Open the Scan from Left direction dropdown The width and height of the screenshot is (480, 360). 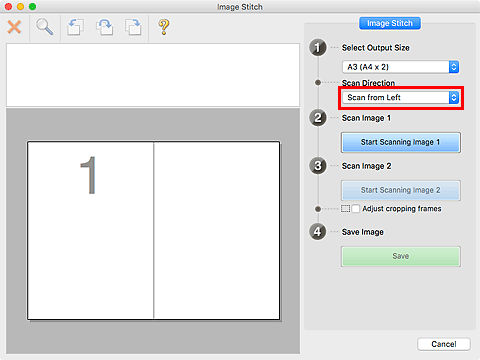click(401, 98)
